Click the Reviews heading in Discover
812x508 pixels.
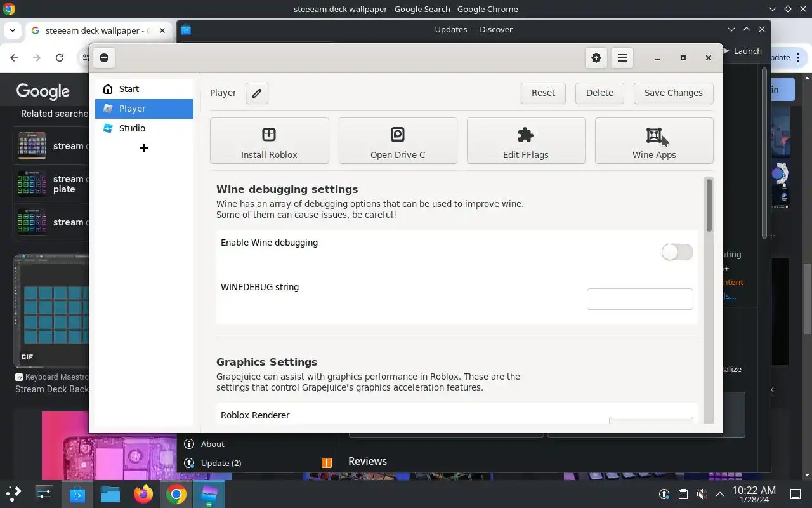coord(367,461)
